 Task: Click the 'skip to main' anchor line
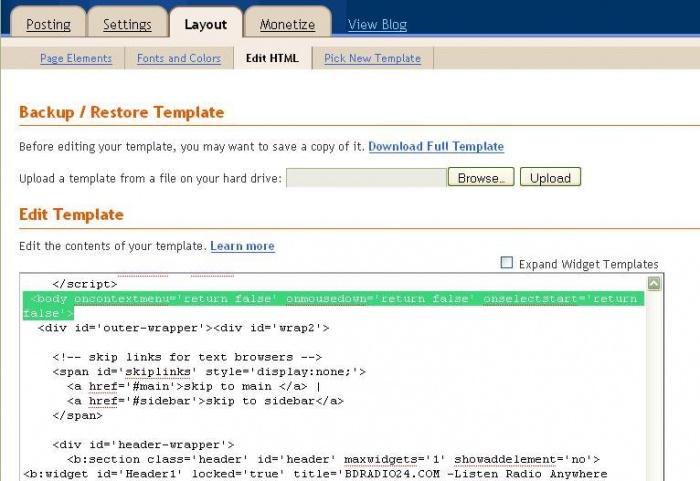click(x=194, y=386)
